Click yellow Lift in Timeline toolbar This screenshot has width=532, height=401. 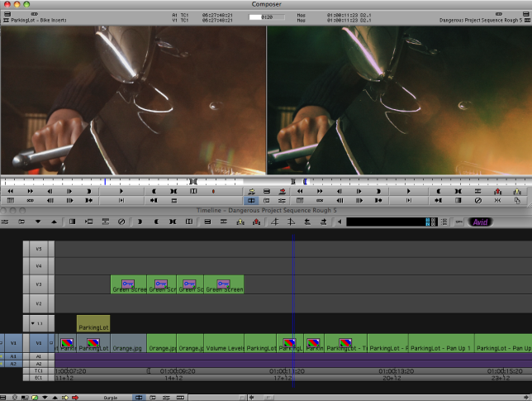240,222
